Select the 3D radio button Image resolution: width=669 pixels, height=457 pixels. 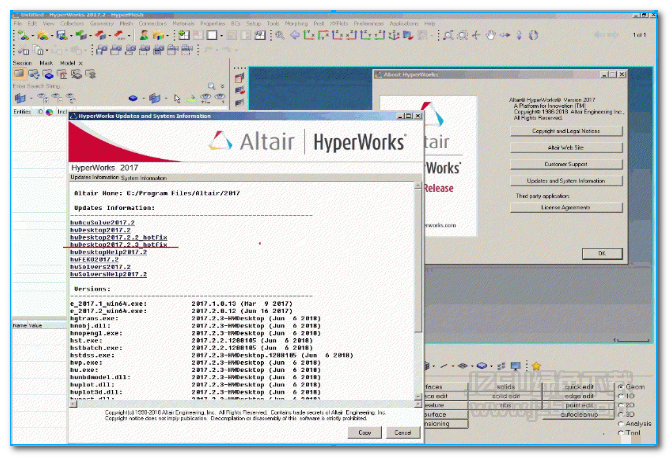click(621, 414)
